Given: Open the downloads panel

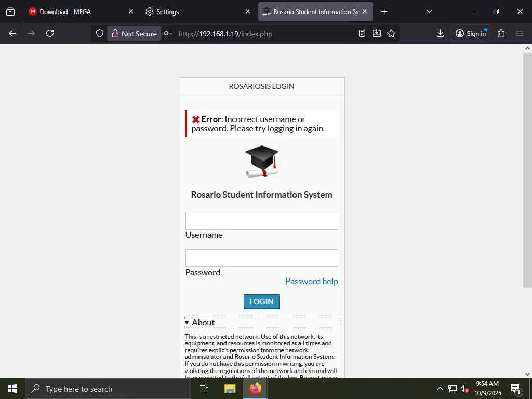Looking at the screenshot, I should tap(440, 33).
